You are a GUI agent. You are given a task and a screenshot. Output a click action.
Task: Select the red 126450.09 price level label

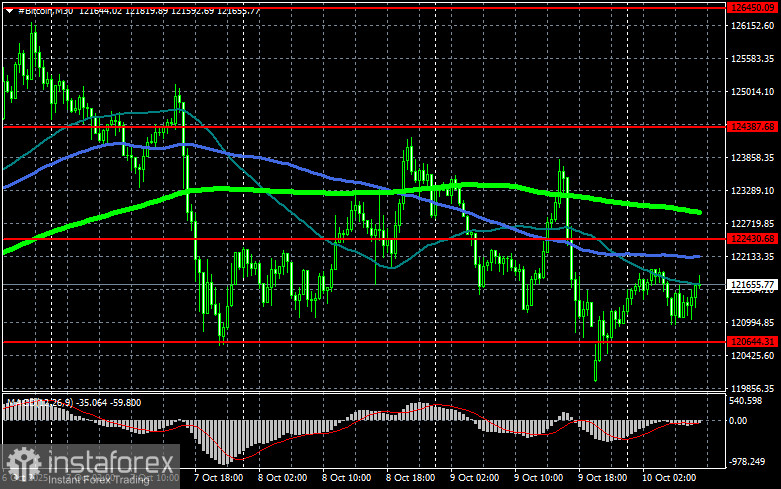[x=752, y=7]
